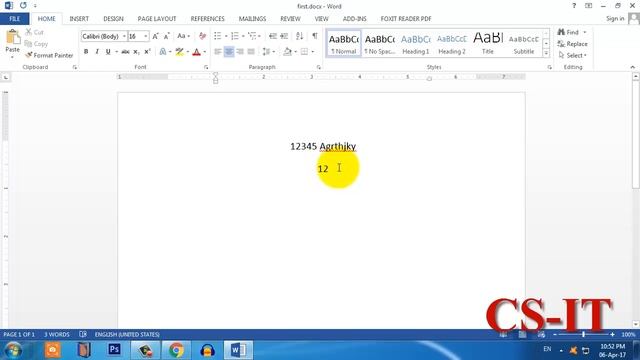
Task: Toggle Align Left
Action: click(218, 52)
